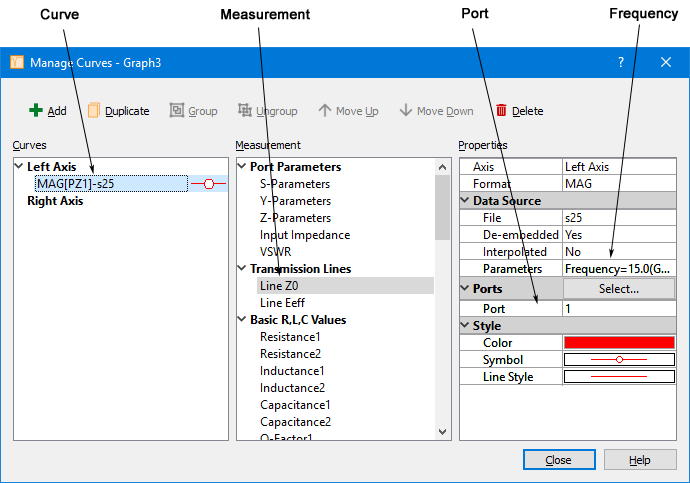Open the Symbol style selector

pyautogui.click(x=619, y=359)
